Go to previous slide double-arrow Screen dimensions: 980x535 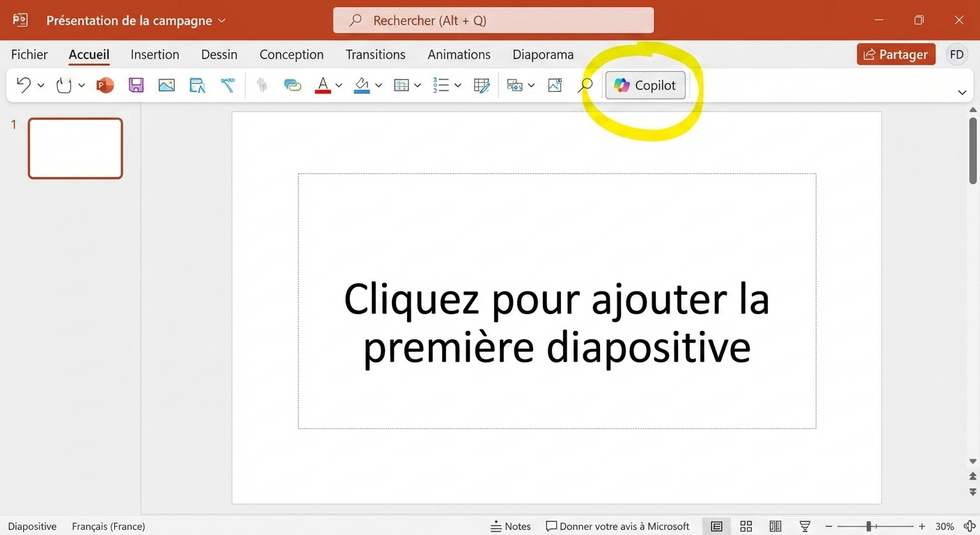(972, 476)
